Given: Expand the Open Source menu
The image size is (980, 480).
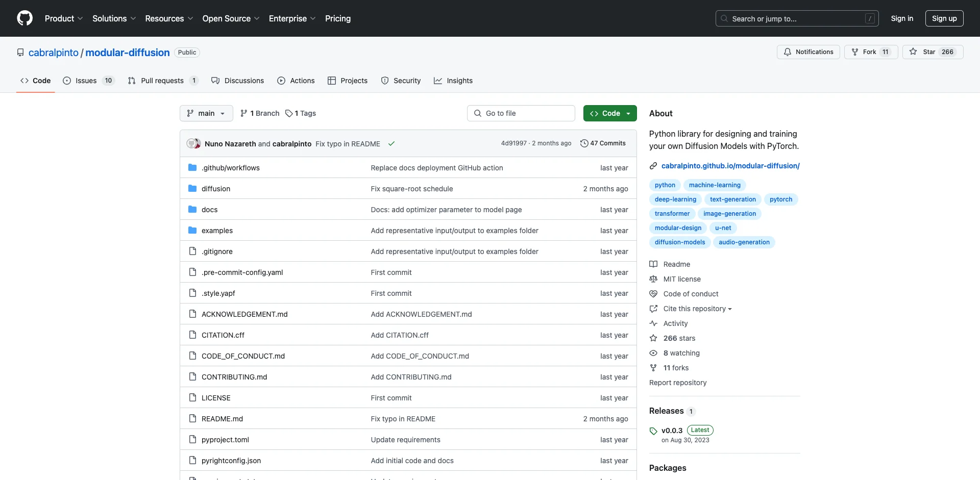Looking at the screenshot, I should 231,18.
